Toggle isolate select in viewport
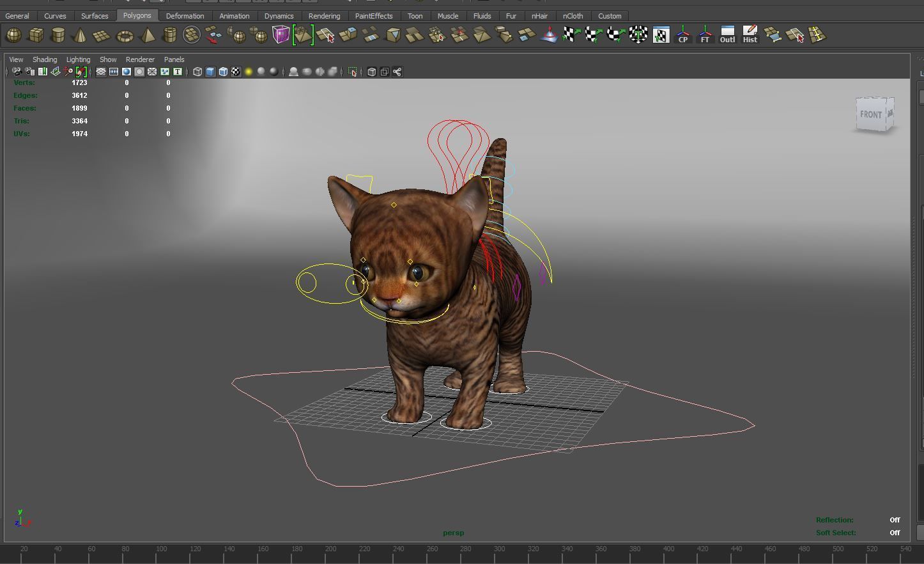The image size is (924, 564). (353, 72)
